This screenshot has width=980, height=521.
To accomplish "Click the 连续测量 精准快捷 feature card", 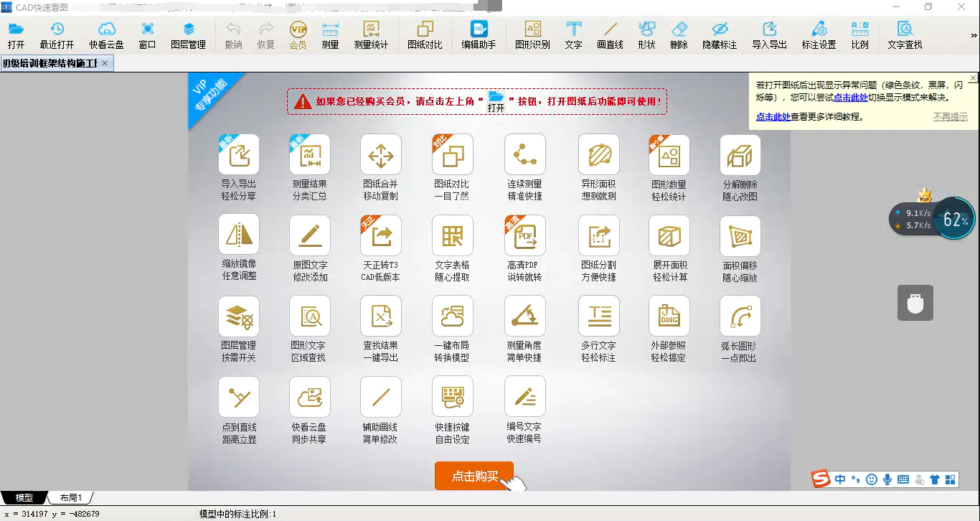I will [x=525, y=167].
